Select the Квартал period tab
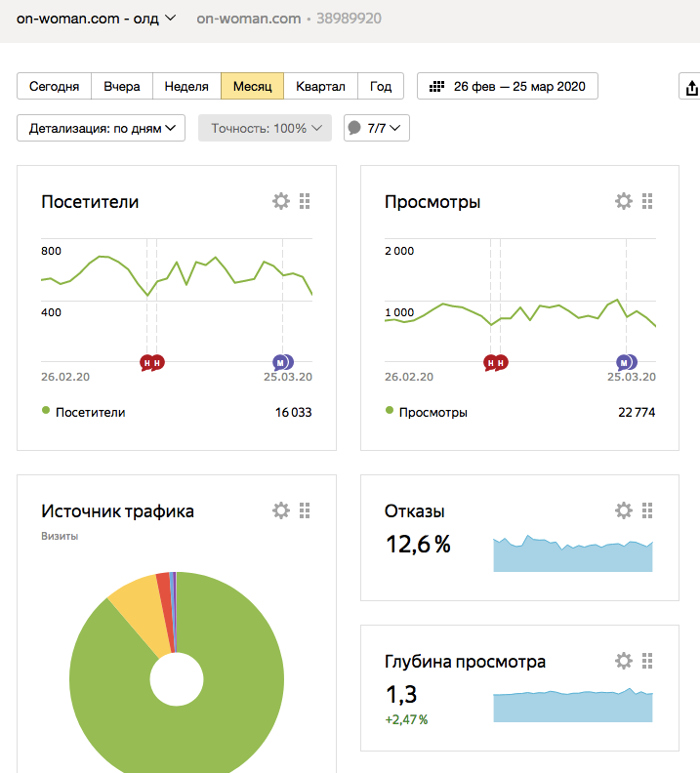 pyautogui.click(x=320, y=86)
